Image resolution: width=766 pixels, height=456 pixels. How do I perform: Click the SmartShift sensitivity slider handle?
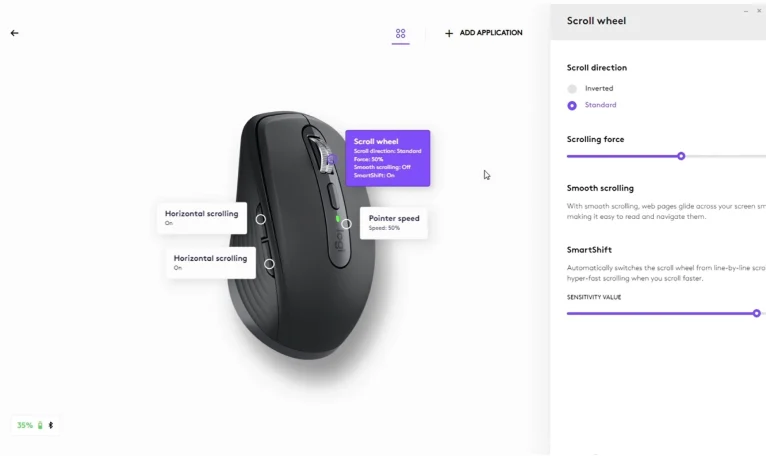(x=756, y=313)
